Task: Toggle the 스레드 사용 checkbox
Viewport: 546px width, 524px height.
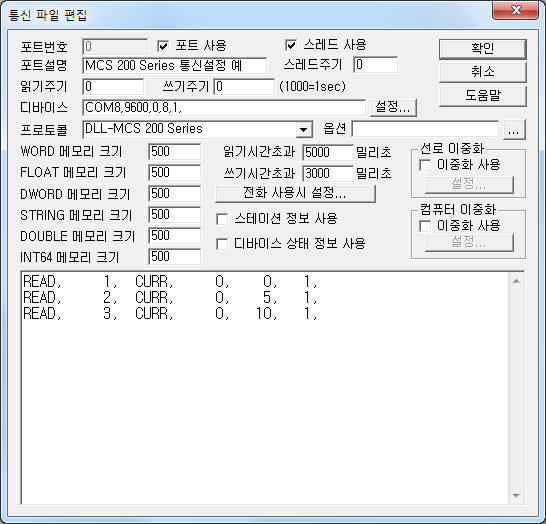Action: coord(290,45)
